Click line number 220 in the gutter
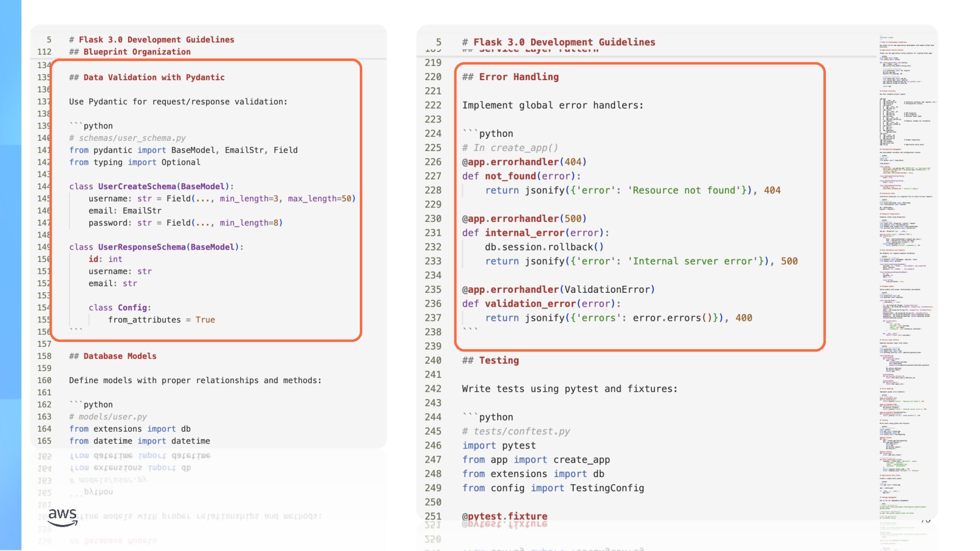 click(433, 77)
